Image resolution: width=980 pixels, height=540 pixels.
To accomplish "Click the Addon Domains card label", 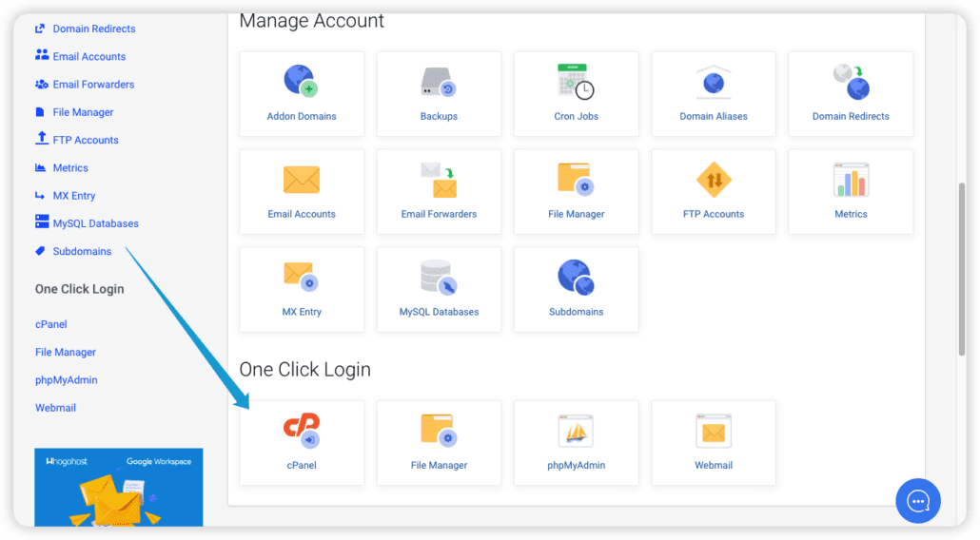I will coord(302,116).
